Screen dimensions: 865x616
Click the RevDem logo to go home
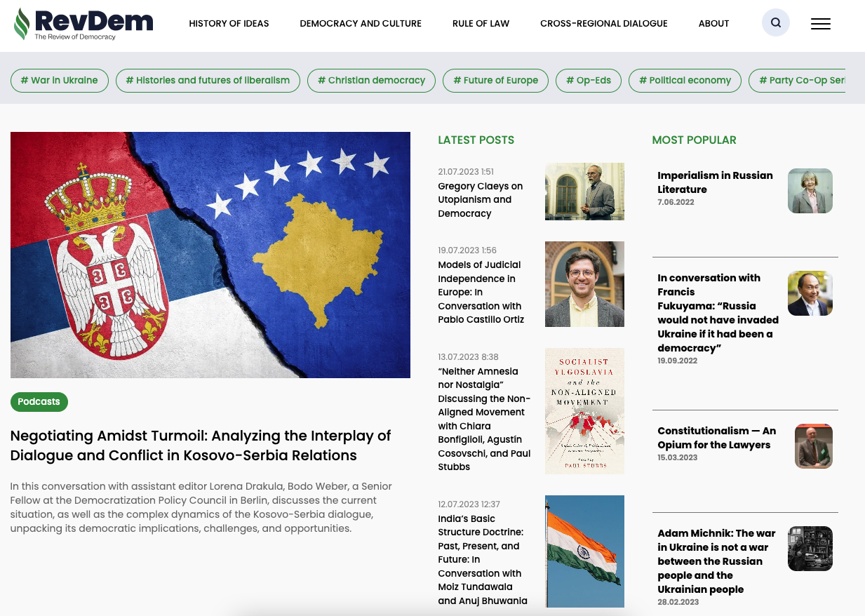tap(82, 24)
